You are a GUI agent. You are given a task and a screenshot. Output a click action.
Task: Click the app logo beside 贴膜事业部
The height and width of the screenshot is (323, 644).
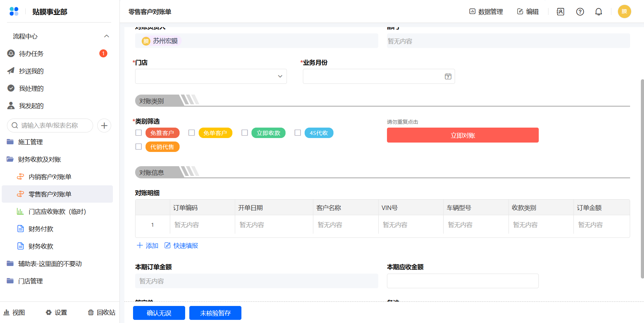(x=14, y=11)
